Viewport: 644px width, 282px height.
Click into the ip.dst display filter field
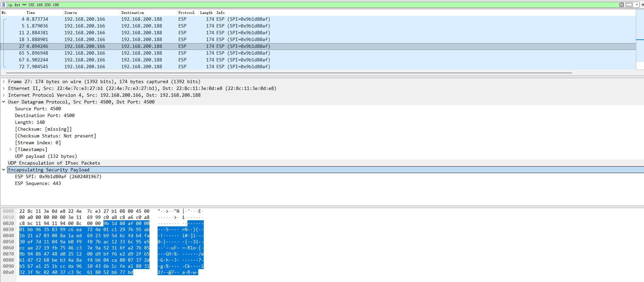[x=312, y=5]
